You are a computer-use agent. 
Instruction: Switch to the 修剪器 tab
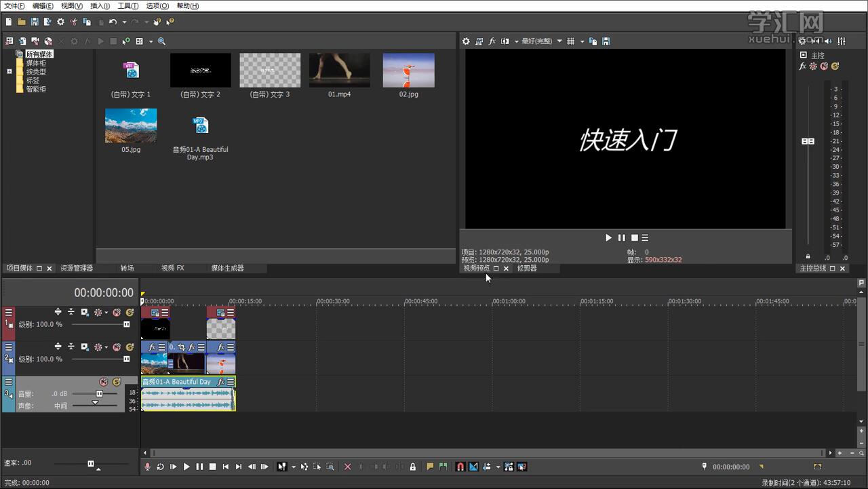(527, 269)
